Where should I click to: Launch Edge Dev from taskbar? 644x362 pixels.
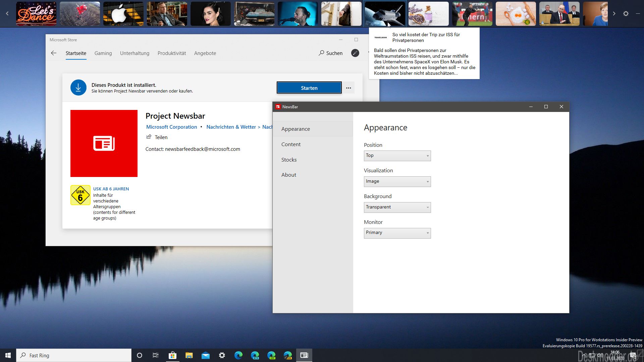tap(271, 355)
